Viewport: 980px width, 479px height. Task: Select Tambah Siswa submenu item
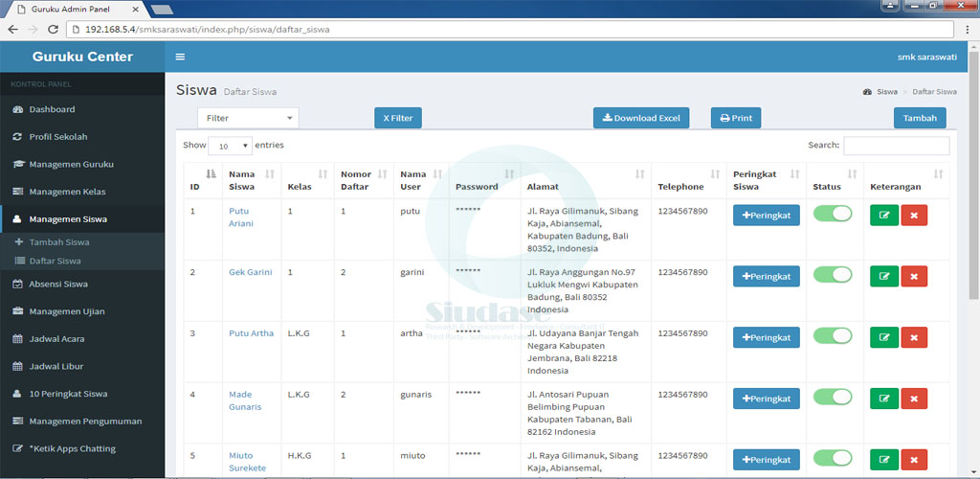coord(59,242)
